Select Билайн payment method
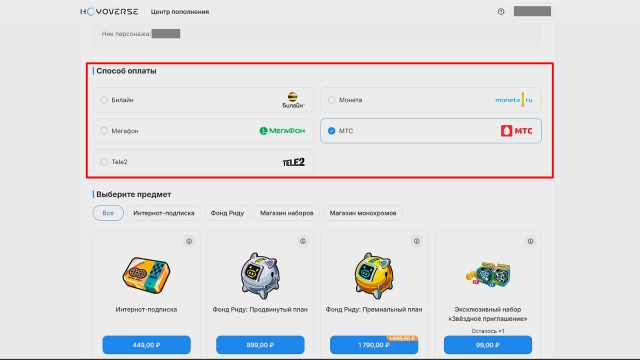Image resolution: width=640 pixels, height=360 pixels. click(x=203, y=100)
